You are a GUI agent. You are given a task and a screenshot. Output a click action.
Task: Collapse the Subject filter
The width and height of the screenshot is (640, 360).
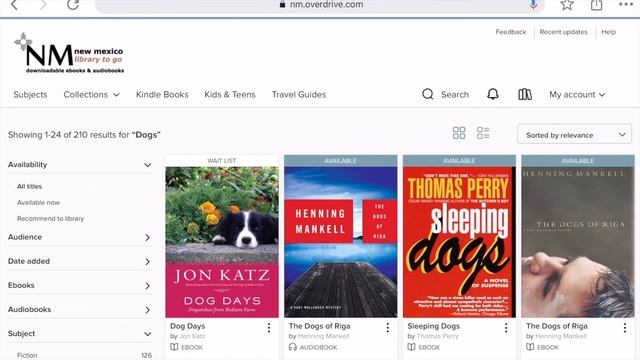pos(80,333)
